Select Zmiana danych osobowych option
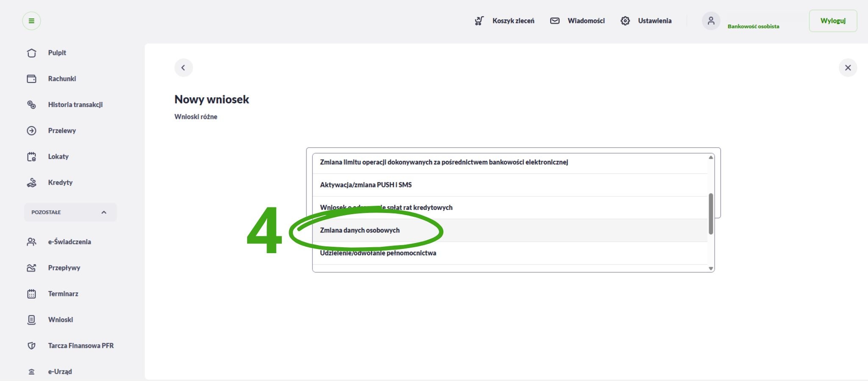The width and height of the screenshot is (868, 381). (x=510, y=230)
